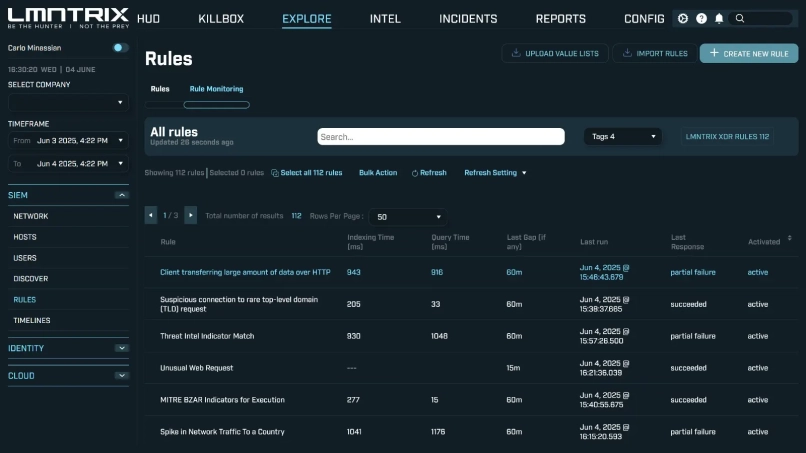The height and width of the screenshot is (453, 806).
Task: Expand the Identity section
Action: point(122,348)
